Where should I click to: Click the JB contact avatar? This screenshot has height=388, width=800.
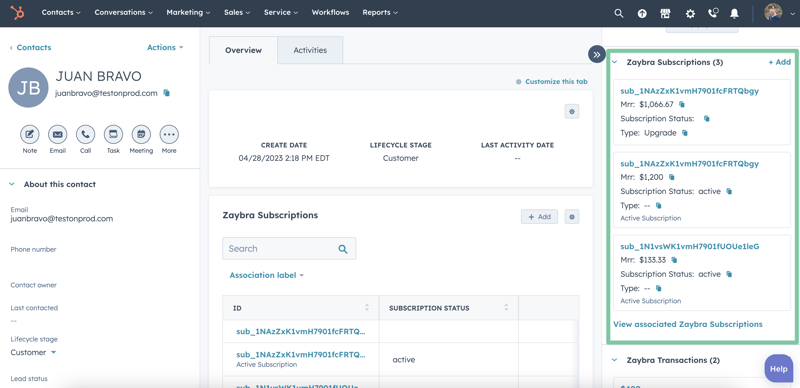(x=29, y=87)
